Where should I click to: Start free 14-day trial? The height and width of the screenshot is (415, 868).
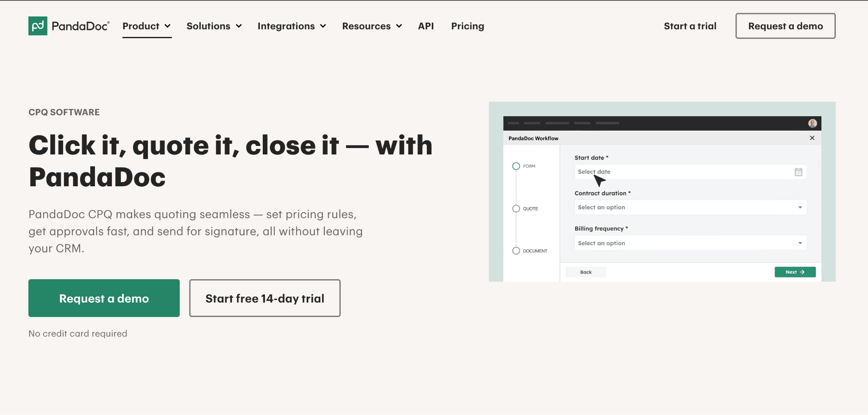coord(265,298)
